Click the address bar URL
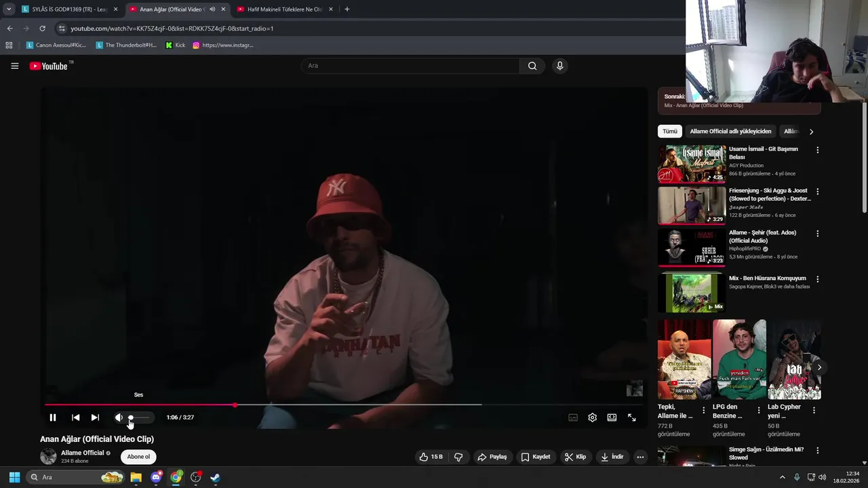 pyautogui.click(x=172, y=28)
